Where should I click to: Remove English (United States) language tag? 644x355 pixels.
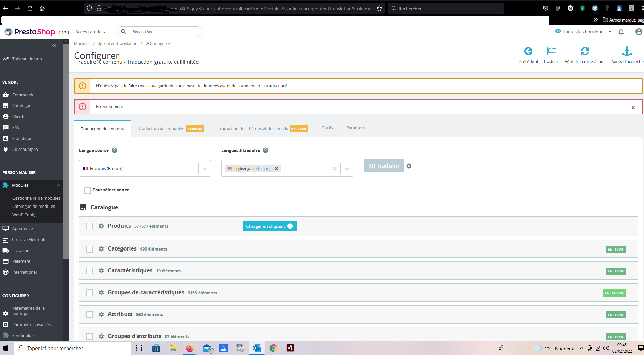click(276, 169)
